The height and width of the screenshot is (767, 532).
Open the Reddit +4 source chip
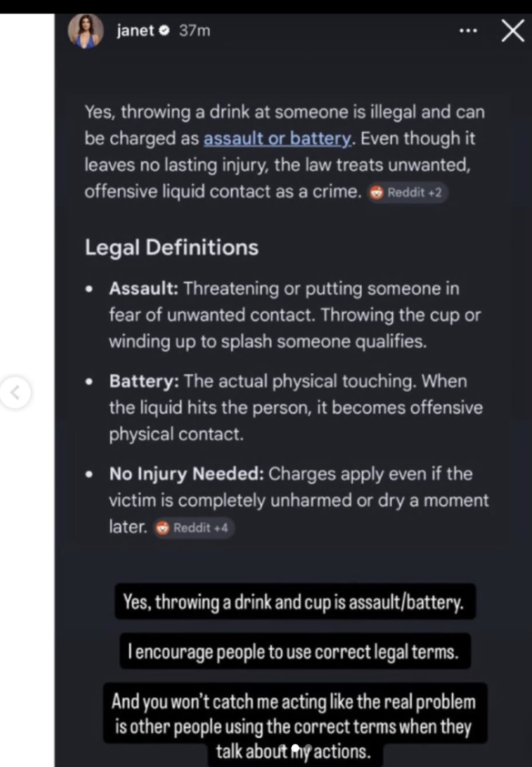click(194, 528)
